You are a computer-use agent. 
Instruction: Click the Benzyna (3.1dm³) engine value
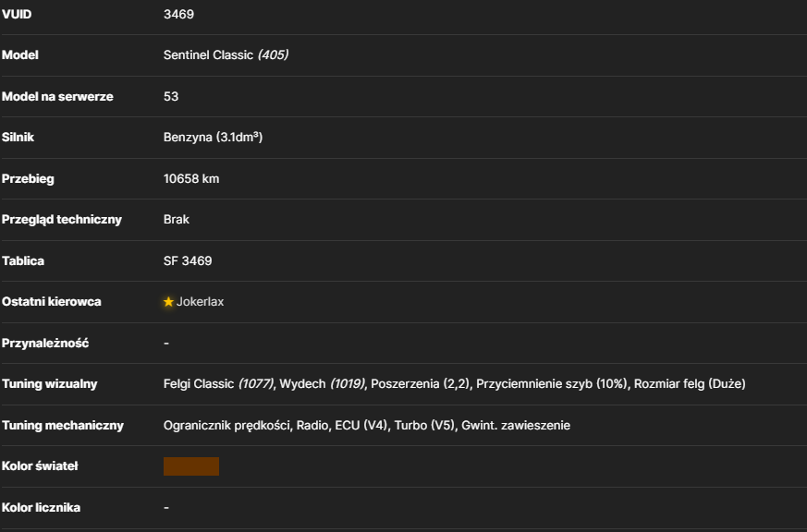pos(213,138)
